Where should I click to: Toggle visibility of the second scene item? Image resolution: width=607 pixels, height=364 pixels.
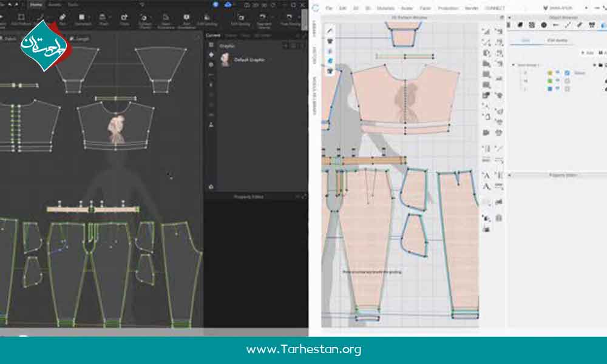557,81
